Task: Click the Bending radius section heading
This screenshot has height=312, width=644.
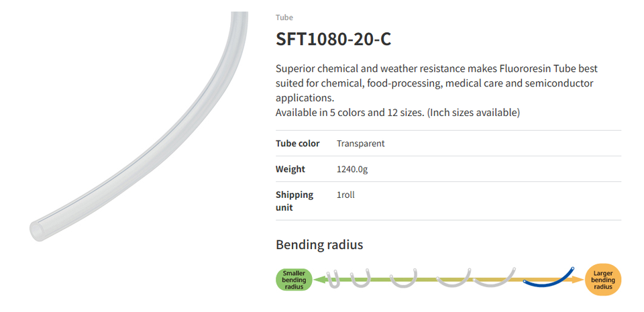Action: [319, 245]
